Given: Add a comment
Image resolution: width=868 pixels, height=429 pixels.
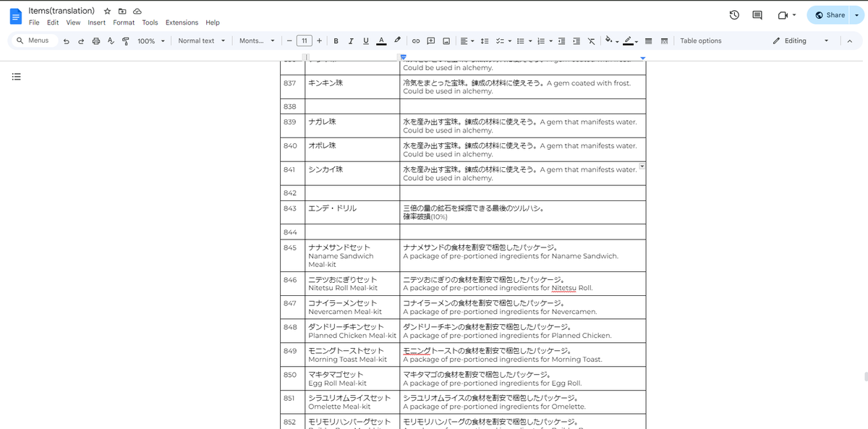Looking at the screenshot, I should (x=430, y=41).
